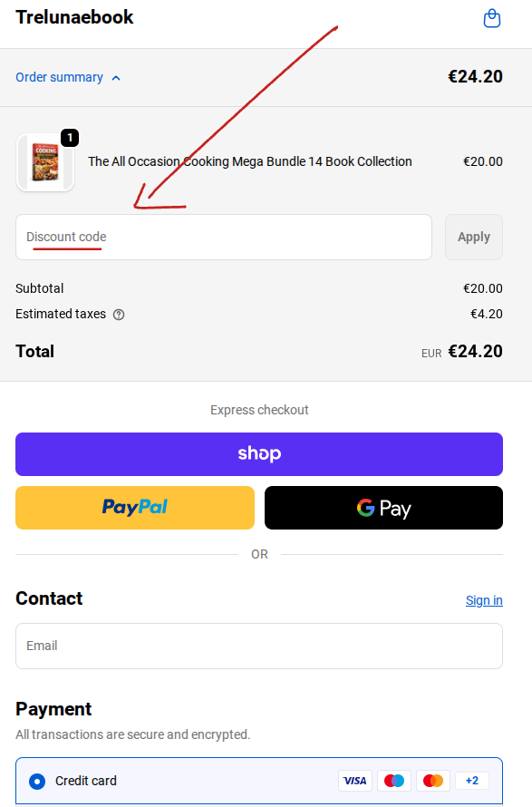
Task: Open the shopping bag icon
Action: 491,18
